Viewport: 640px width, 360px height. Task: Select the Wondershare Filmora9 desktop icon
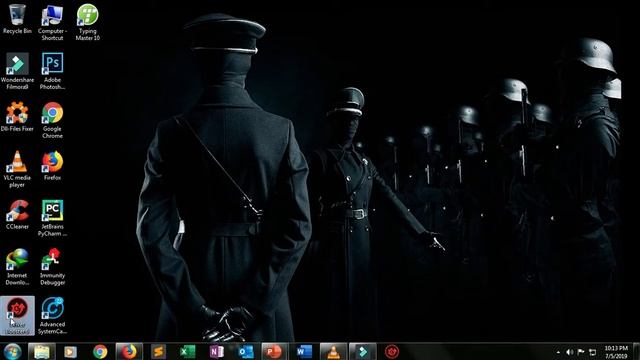pyautogui.click(x=17, y=71)
